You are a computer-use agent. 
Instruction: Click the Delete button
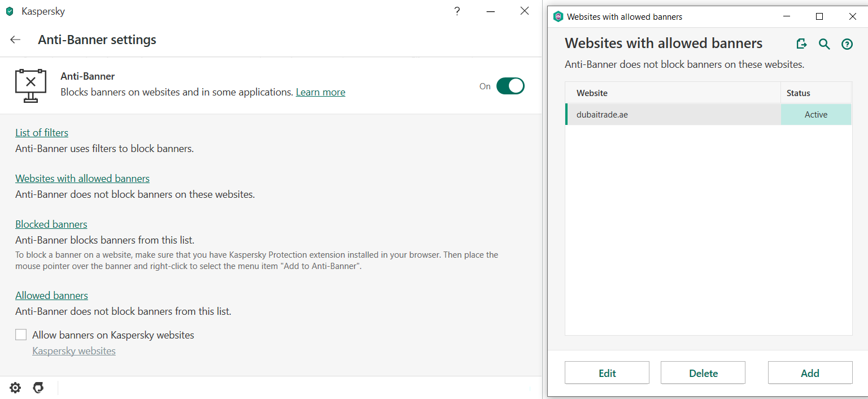click(x=703, y=373)
